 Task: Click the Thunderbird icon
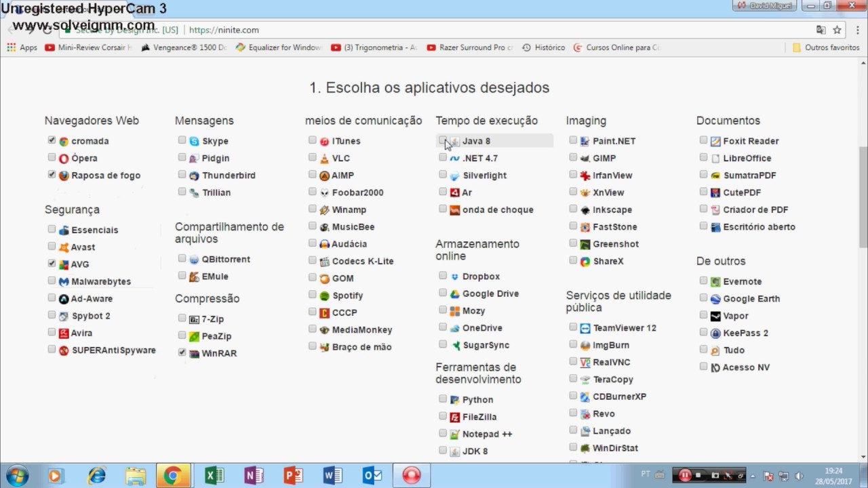pos(195,176)
